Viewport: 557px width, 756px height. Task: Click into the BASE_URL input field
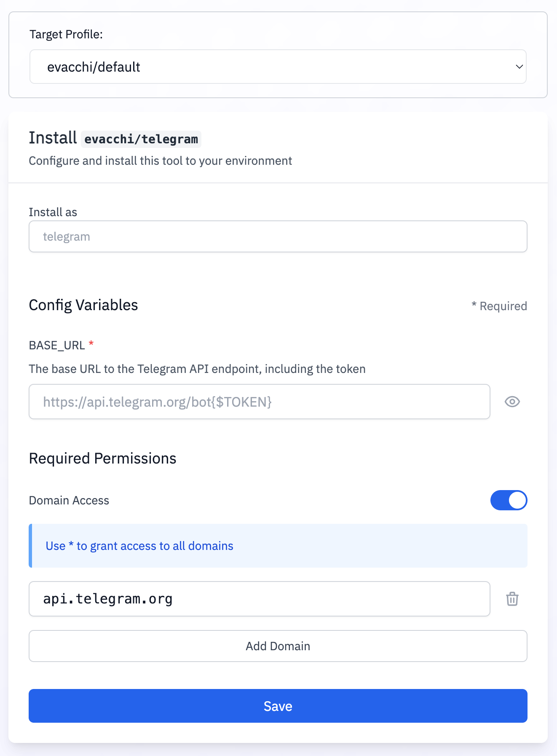point(259,402)
